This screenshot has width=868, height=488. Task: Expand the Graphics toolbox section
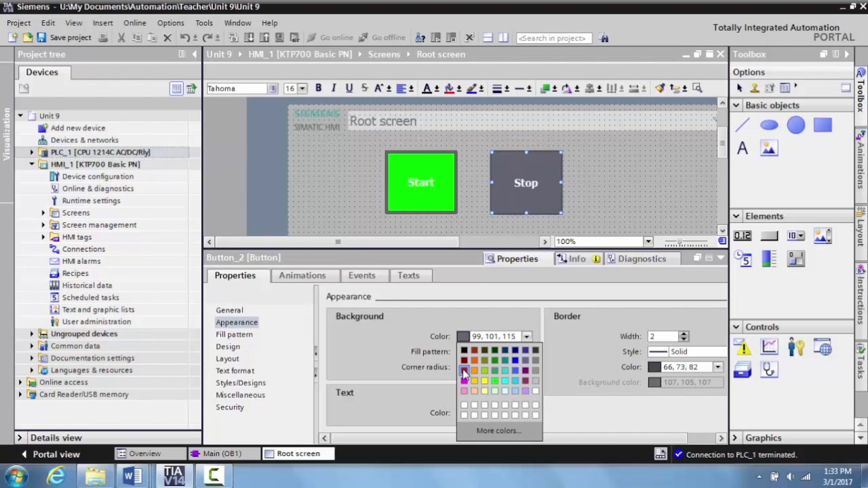[736, 438]
